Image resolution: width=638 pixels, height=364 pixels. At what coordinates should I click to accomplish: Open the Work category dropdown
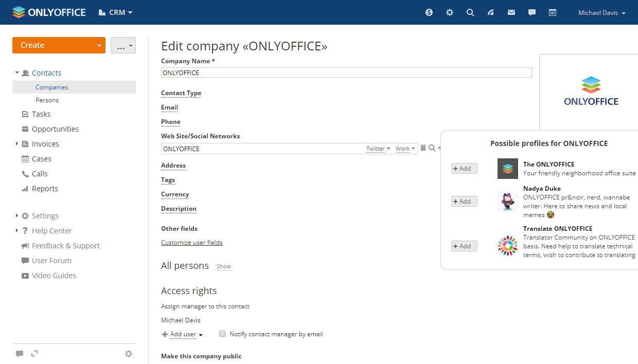pyautogui.click(x=405, y=149)
